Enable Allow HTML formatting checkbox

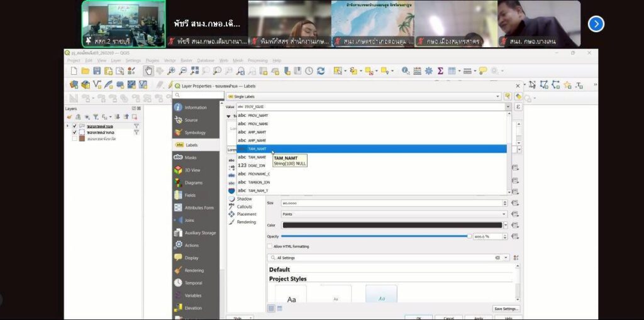tap(270, 246)
